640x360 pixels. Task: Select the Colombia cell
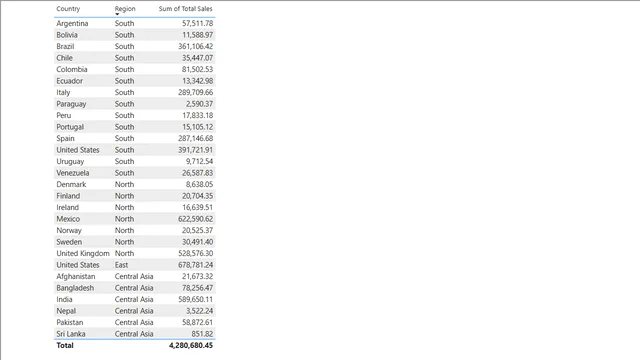[72, 69]
